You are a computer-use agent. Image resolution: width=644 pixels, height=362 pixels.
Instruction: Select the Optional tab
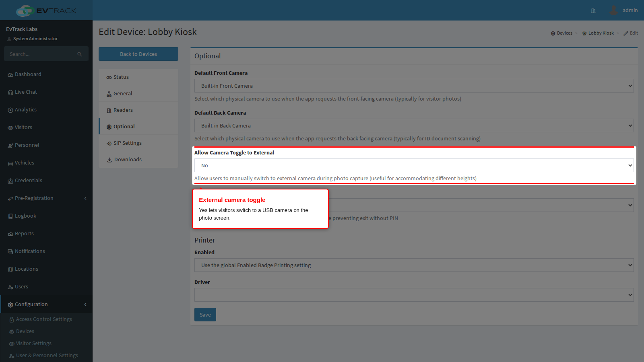(x=138, y=127)
